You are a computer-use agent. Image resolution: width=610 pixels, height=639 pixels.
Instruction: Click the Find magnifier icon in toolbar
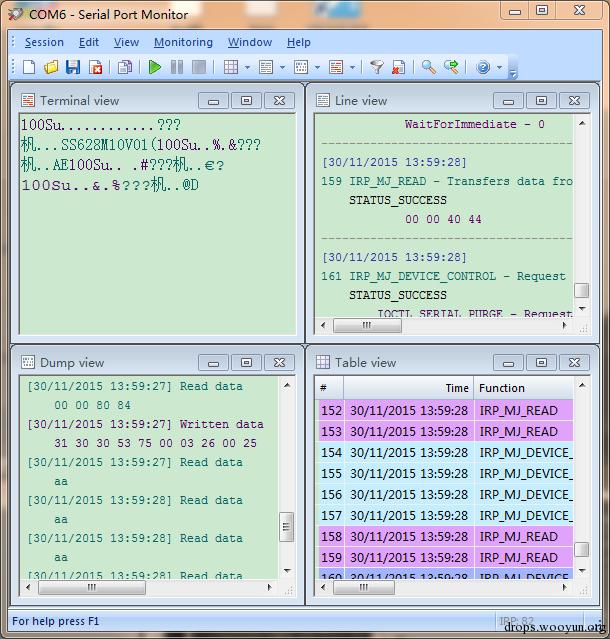pyautogui.click(x=429, y=67)
